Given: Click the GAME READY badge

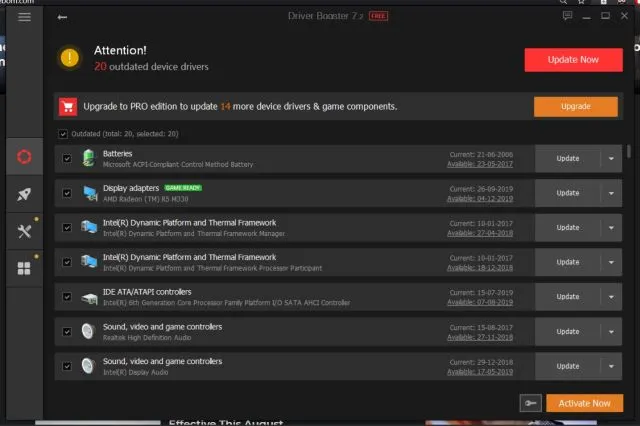Looking at the screenshot, I should 183,188.
